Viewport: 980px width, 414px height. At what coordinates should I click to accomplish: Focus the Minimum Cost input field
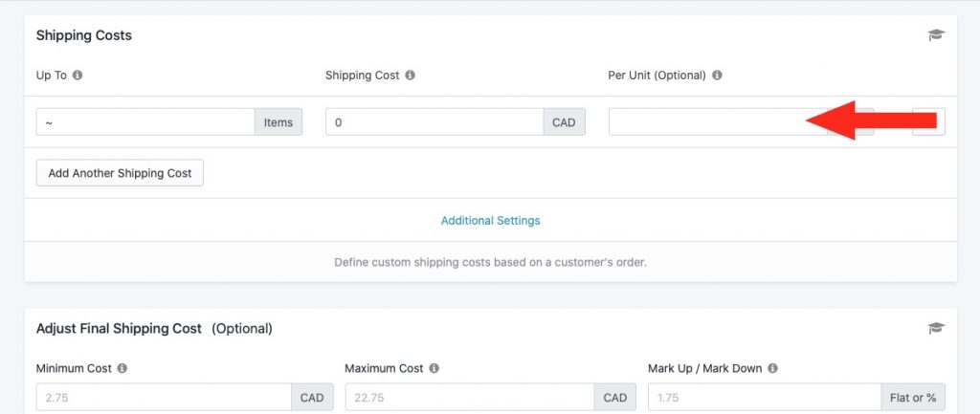pos(164,397)
